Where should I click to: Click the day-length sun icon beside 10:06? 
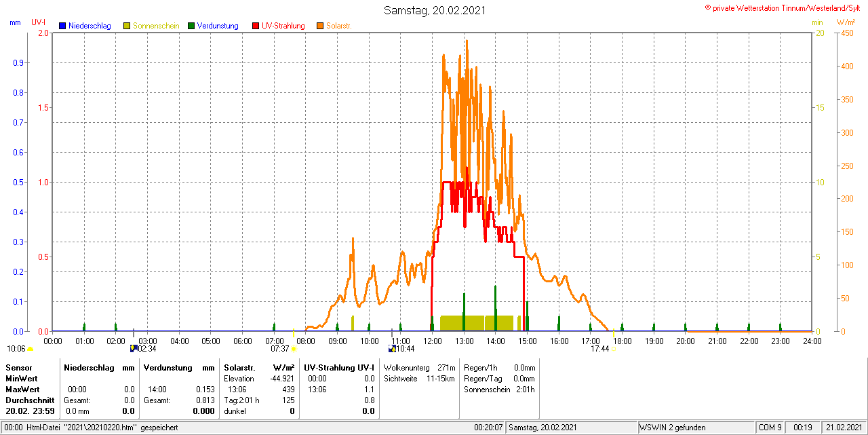31,349
